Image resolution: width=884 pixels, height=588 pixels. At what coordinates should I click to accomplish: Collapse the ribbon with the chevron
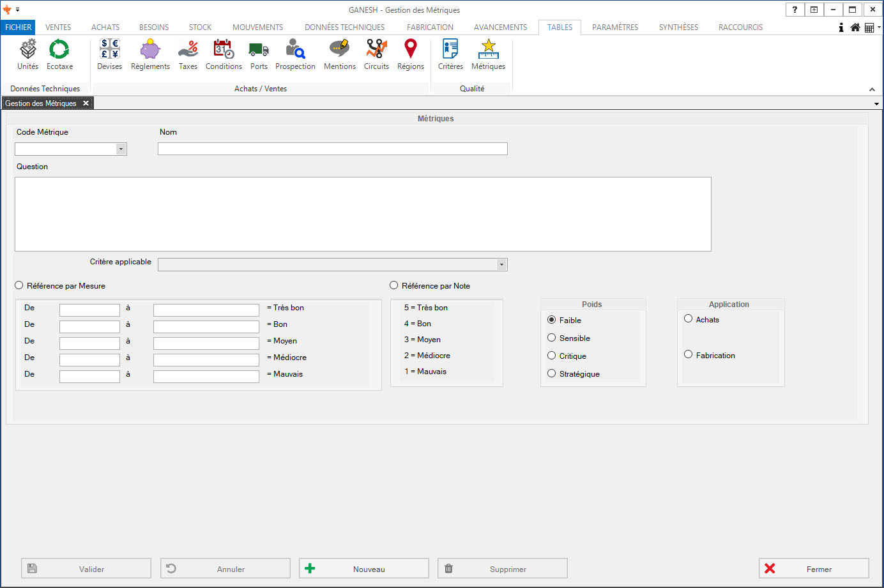tap(872, 89)
